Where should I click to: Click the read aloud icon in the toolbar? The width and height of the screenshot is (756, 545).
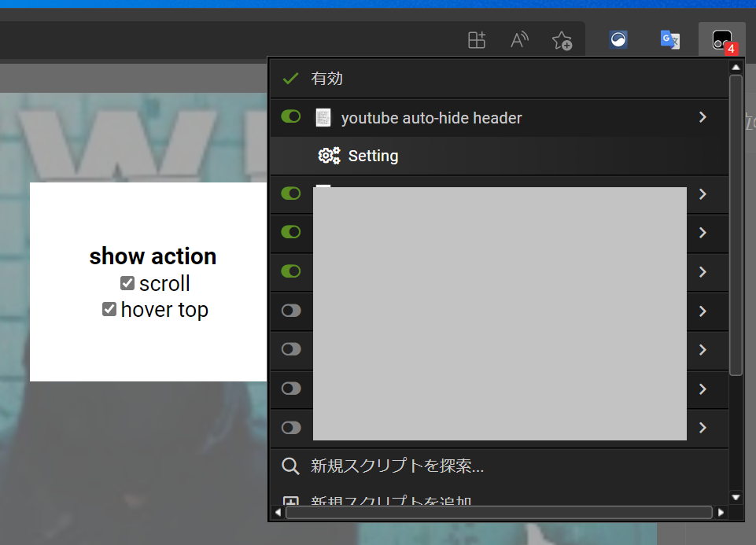point(518,39)
